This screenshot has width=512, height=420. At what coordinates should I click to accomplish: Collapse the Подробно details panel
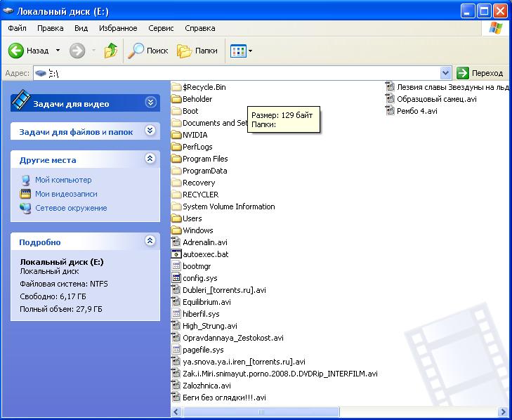click(x=150, y=241)
